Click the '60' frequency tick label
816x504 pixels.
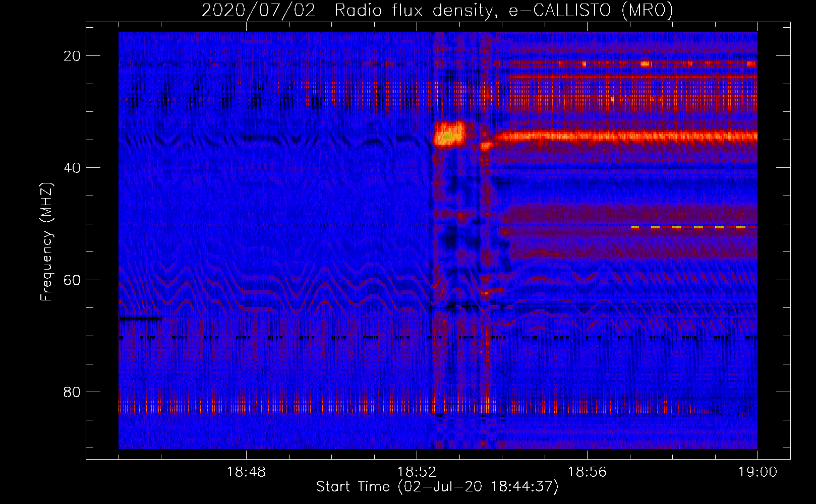point(73,280)
